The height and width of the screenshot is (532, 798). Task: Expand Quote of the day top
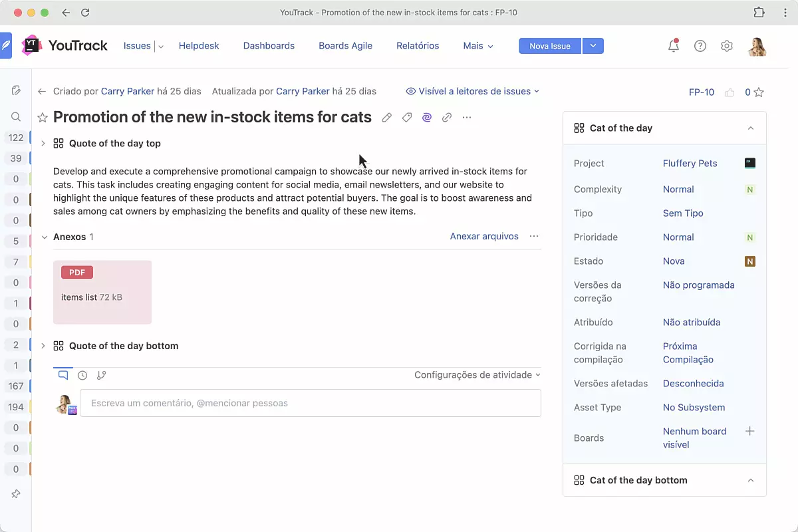point(43,144)
